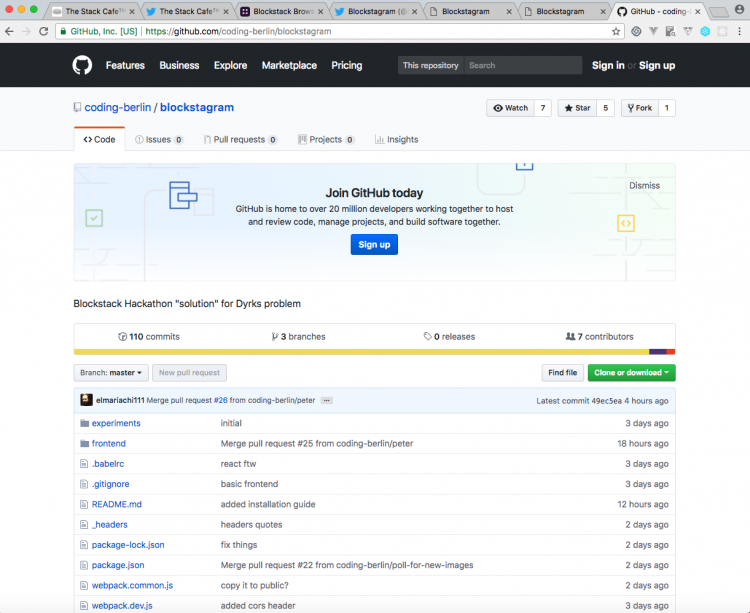Viewport: 750px width, 613px height.
Task: Open the Projects tab
Action: 326,140
